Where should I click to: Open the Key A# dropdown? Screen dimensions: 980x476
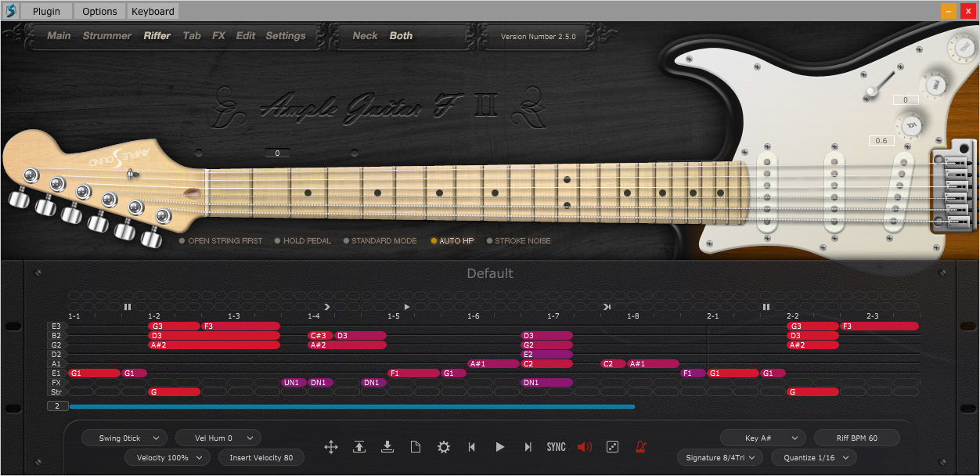point(763,438)
